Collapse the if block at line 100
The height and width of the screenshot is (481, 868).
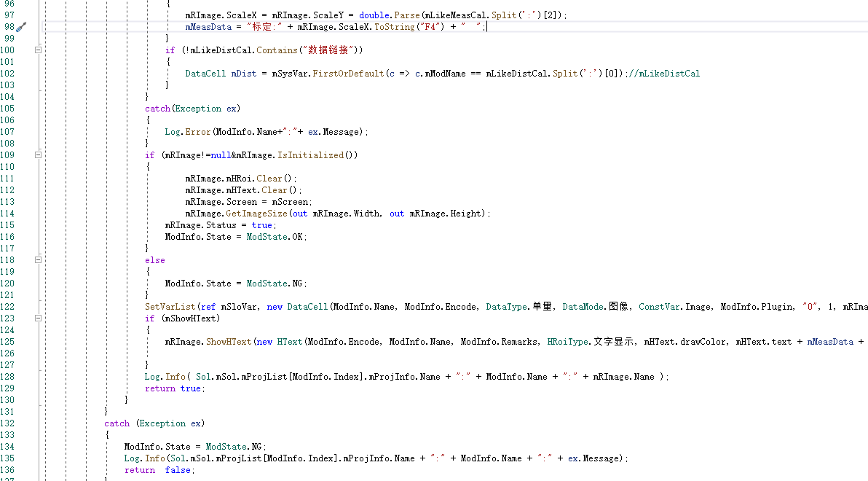38,50
